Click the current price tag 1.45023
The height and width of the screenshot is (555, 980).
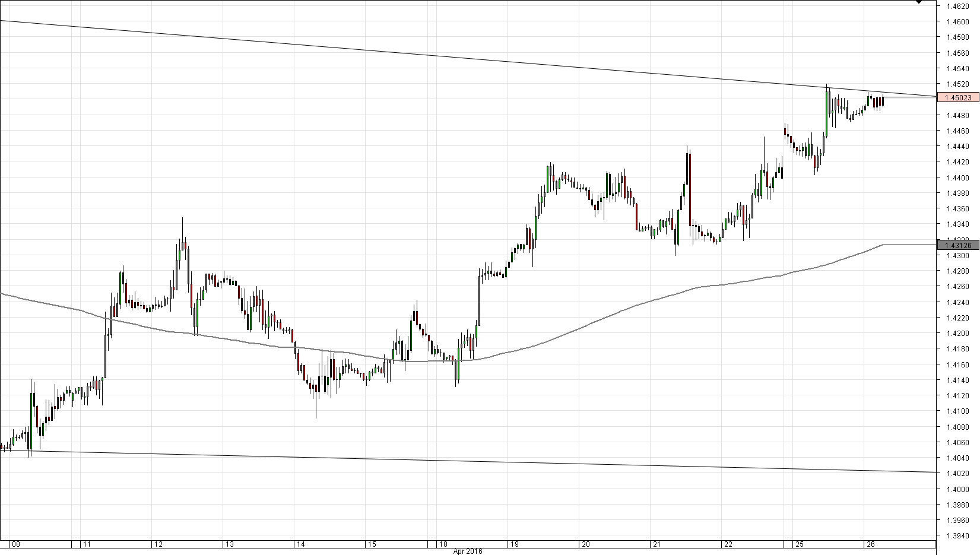[958, 97]
